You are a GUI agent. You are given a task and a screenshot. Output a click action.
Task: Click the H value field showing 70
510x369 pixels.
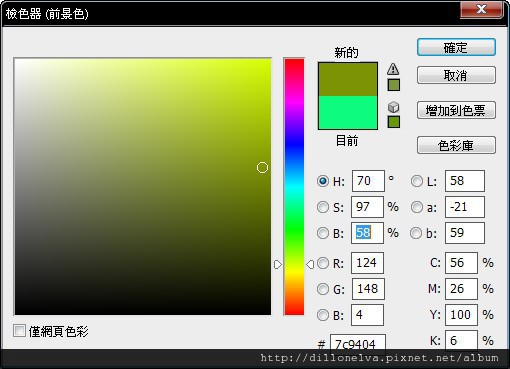[368, 181]
